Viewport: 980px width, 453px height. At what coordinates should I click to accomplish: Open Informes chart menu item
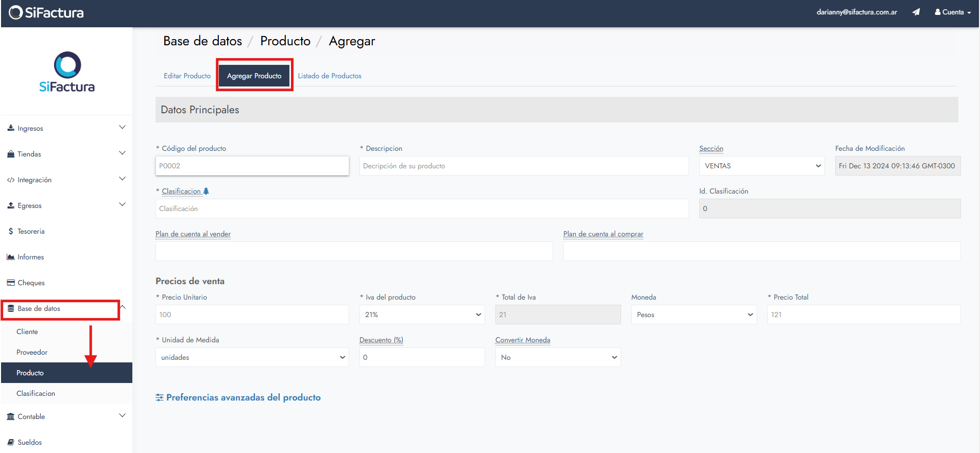(x=30, y=257)
